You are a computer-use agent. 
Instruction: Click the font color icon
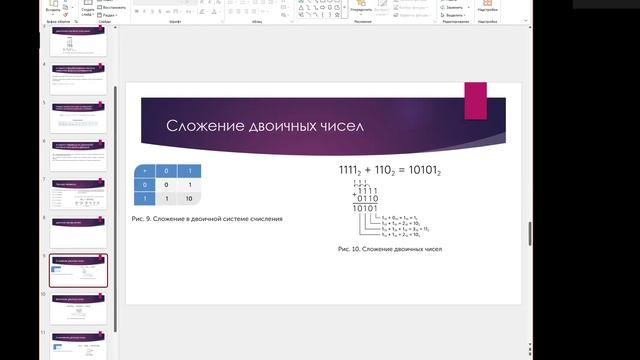coord(214,12)
